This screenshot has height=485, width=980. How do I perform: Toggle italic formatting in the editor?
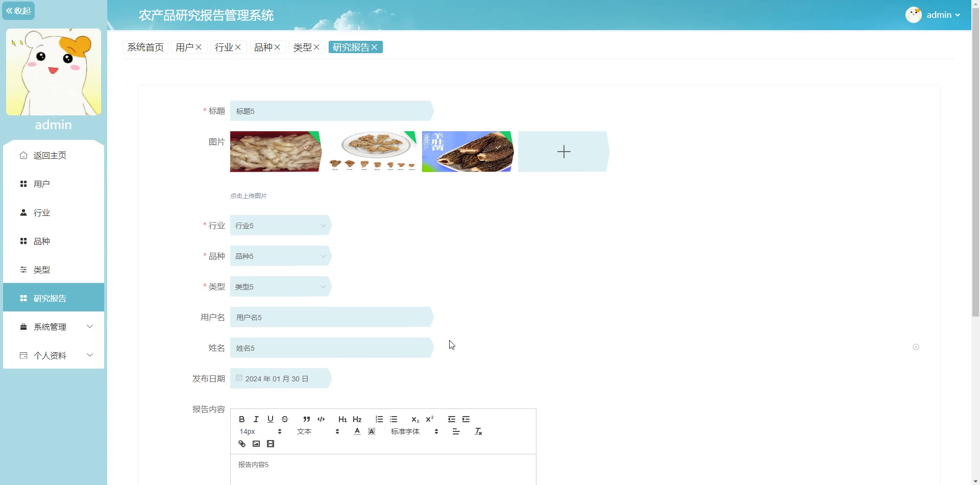pos(256,419)
